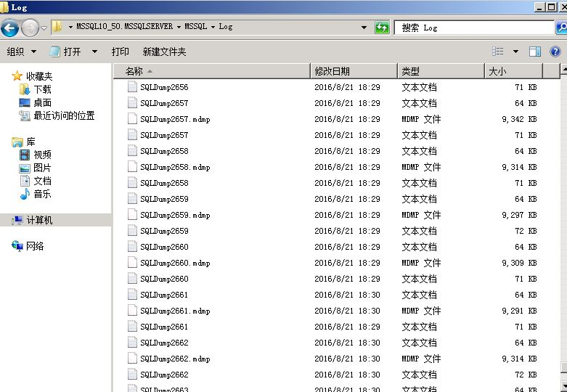Viewport: 567px width, 392px height.
Task: Select the SQLDump2661.mdmp file
Action: click(175, 311)
